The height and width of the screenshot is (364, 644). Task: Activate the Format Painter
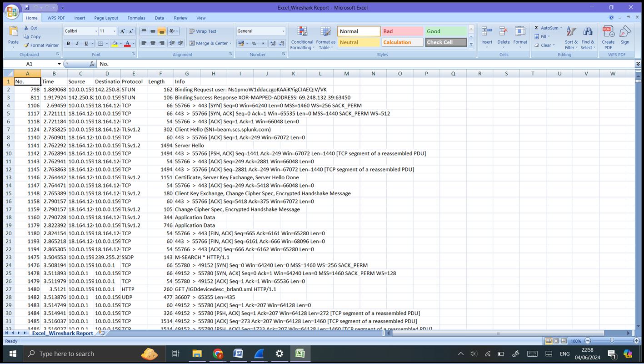pyautogui.click(x=41, y=45)
